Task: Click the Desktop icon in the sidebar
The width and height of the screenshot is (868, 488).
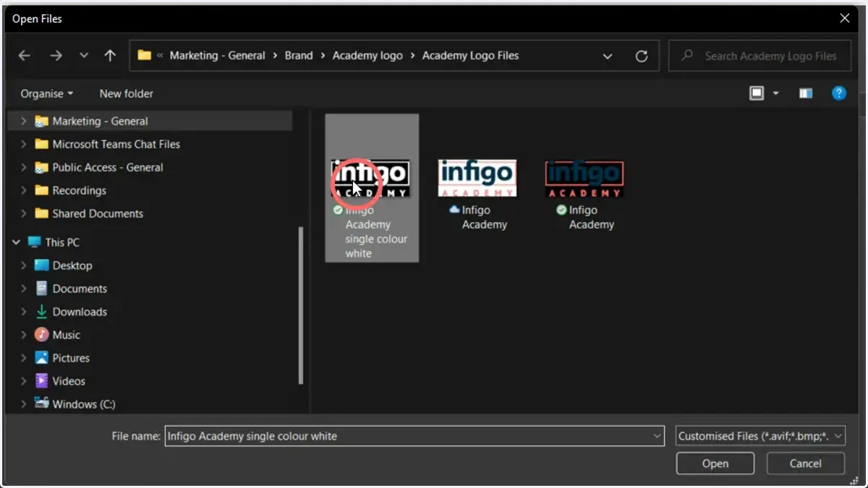Action: pos(42,265)
